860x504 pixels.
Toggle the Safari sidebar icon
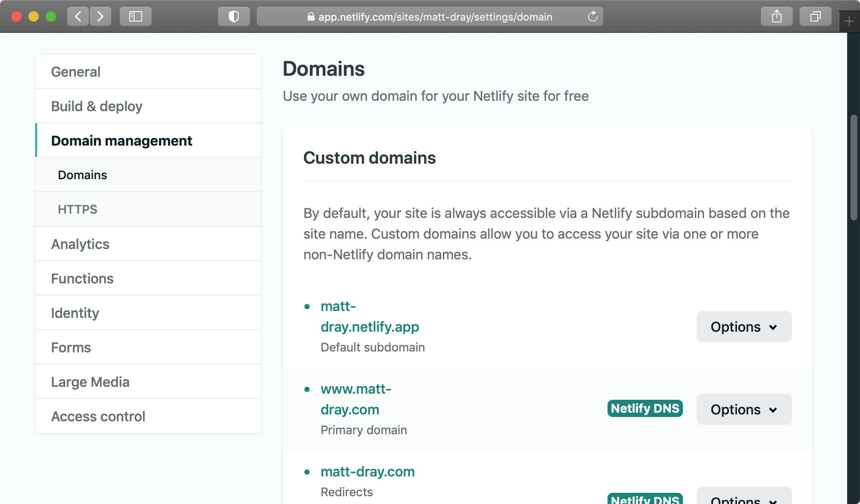pyautogui.click(x=136, y=16)
